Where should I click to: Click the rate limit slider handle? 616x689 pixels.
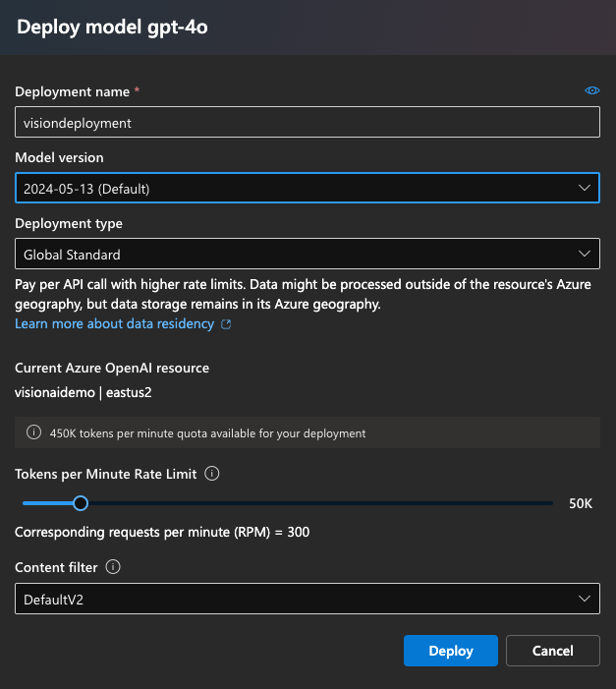pyautogui.click(x=81, y=503)
